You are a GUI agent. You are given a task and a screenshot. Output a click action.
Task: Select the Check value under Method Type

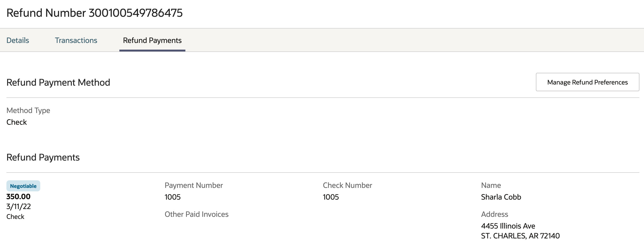[x=17, y=122]
